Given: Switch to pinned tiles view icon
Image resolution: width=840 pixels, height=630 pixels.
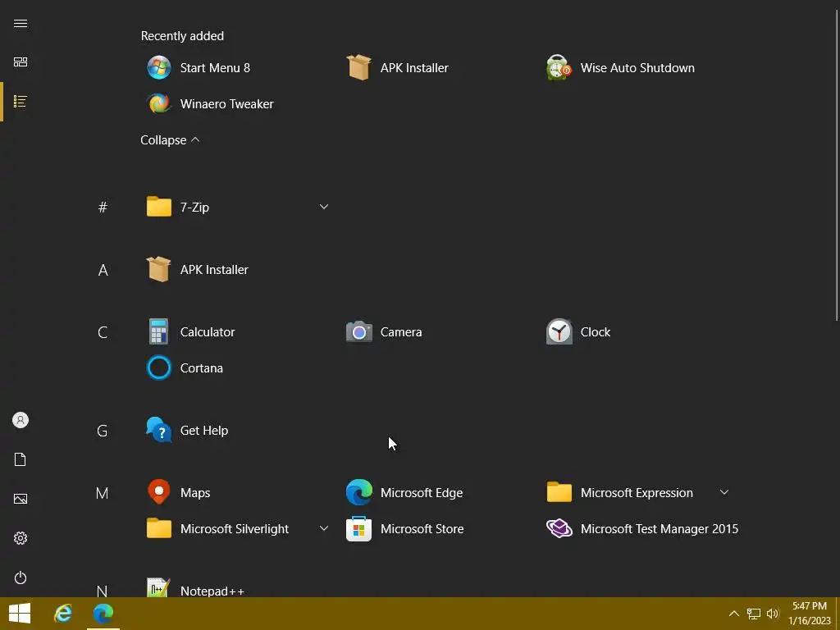Looking at the screenshot, I should coord(21,62).
